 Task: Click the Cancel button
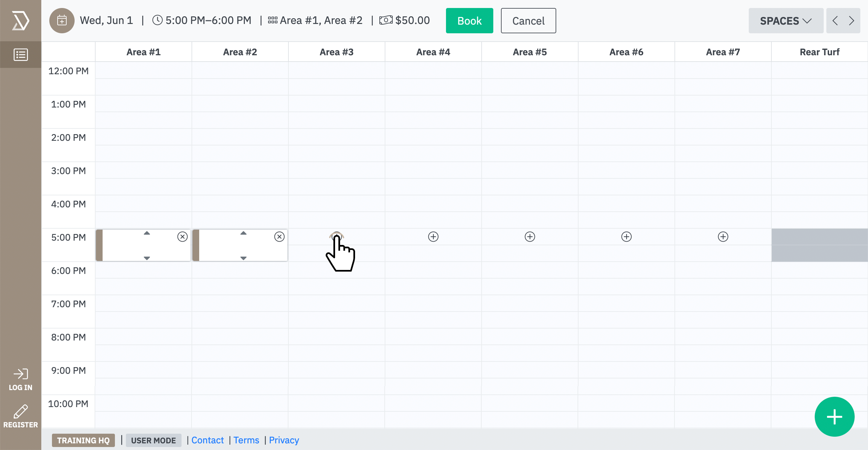(528, 21)
